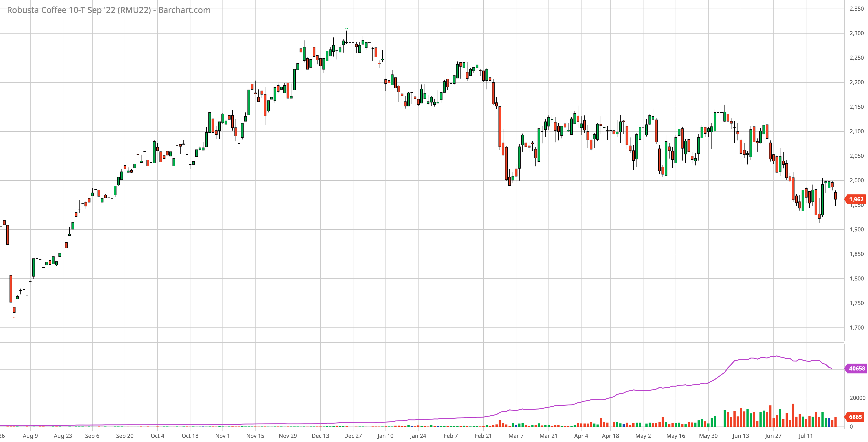Click the Oct 18 date label
This screenshot has height=442, width=868.
point(190,436)
